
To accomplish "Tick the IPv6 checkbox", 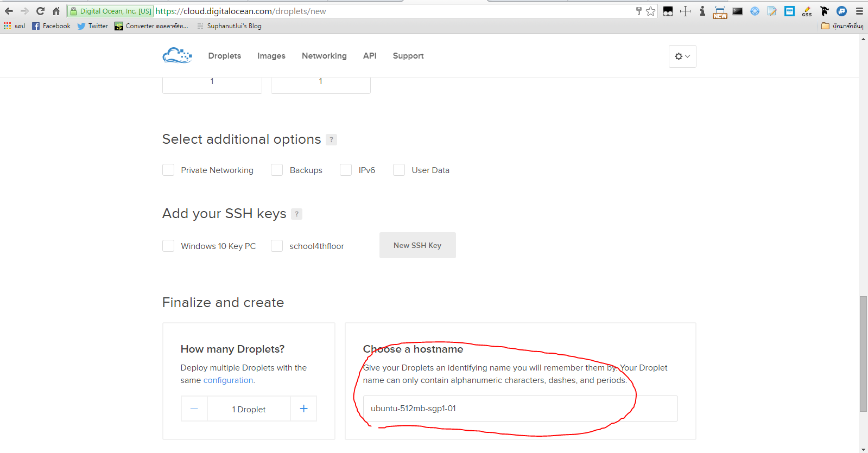I will tap(346, 170).
